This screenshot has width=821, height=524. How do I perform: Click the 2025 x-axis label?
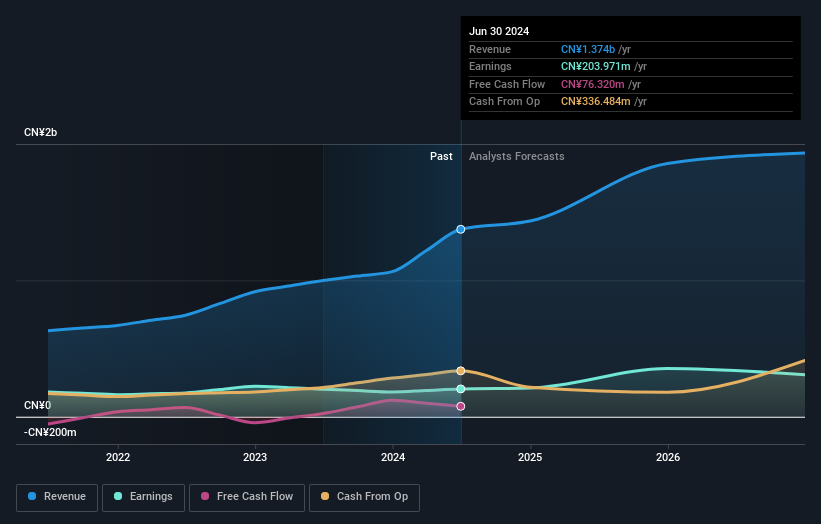(530, 457)
